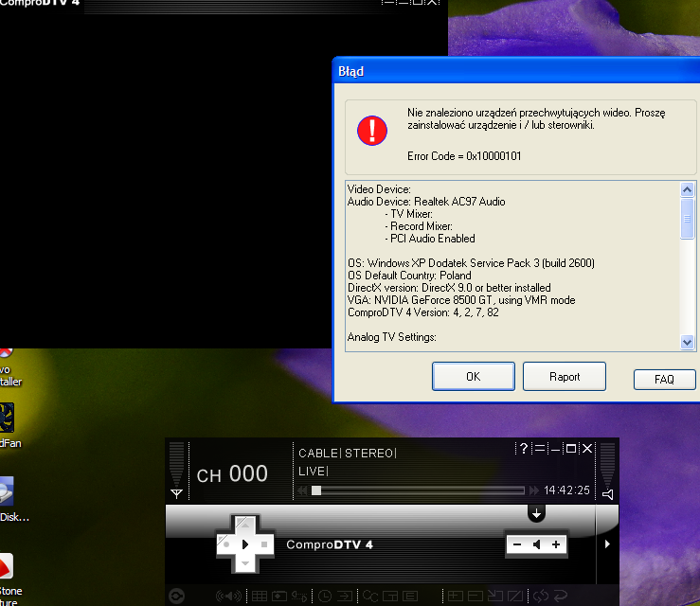
Task: Click the audio mode speaker icon in the toolbar
Action: pos(228,596)
